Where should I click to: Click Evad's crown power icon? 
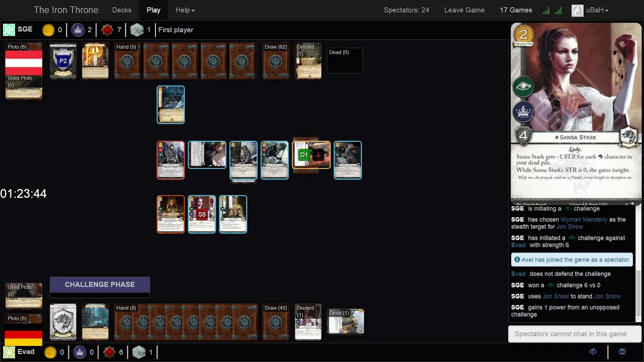[79, 352]
